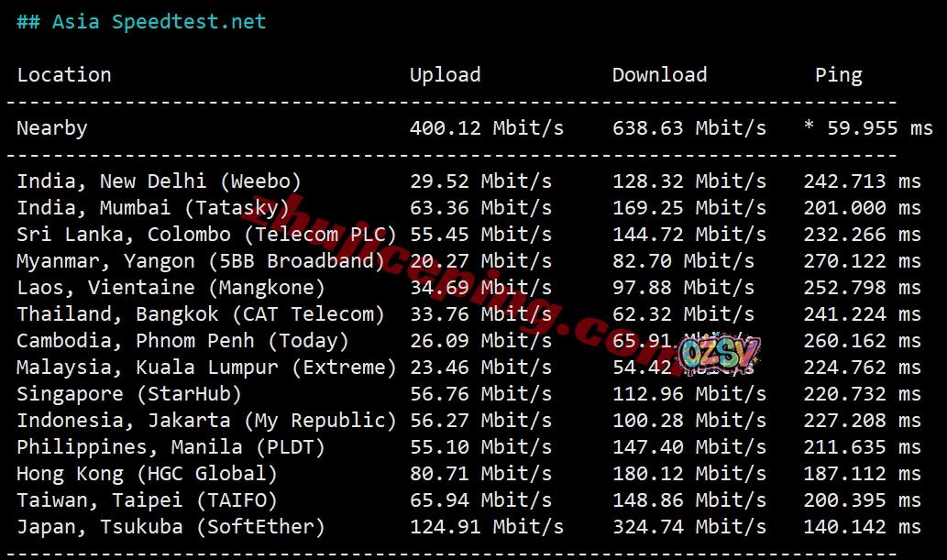Click Taiwan, Taipei ping value 200.395 ms
Screen dimensions: 947x560
(862, 500)
